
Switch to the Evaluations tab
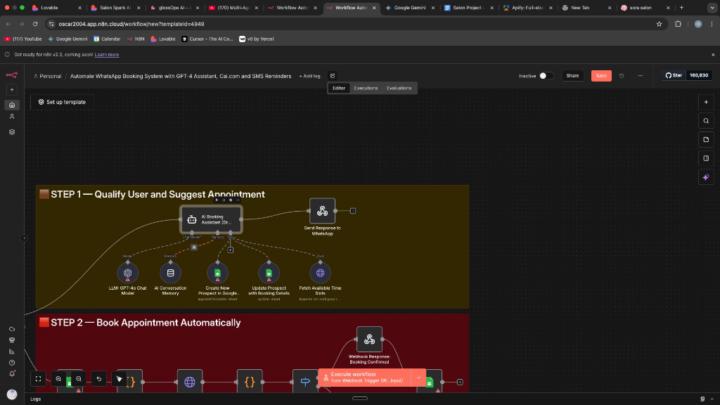pyautogui.click(x=399, y=88)
